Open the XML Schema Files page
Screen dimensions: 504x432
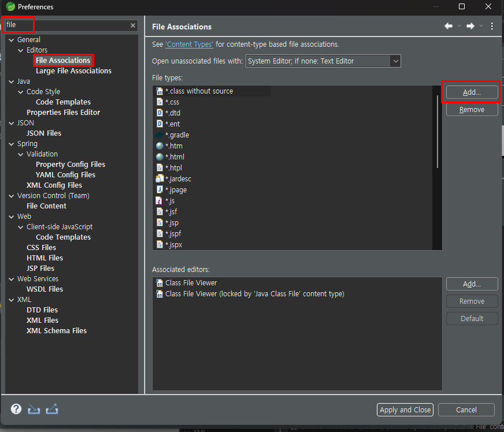tap(57, 330)
